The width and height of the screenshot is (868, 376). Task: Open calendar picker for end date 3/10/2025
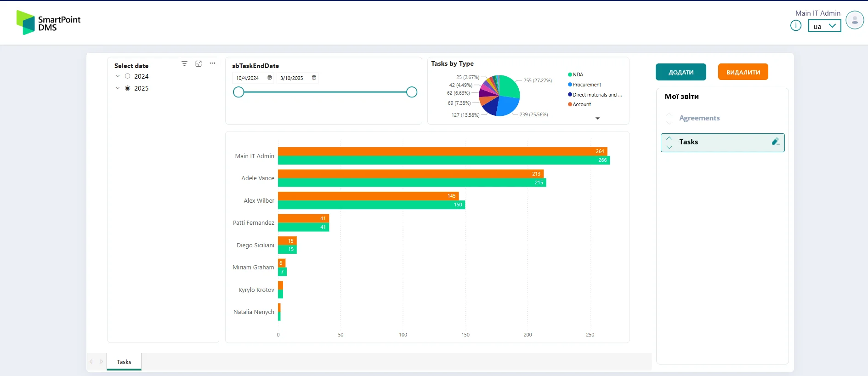314,78
